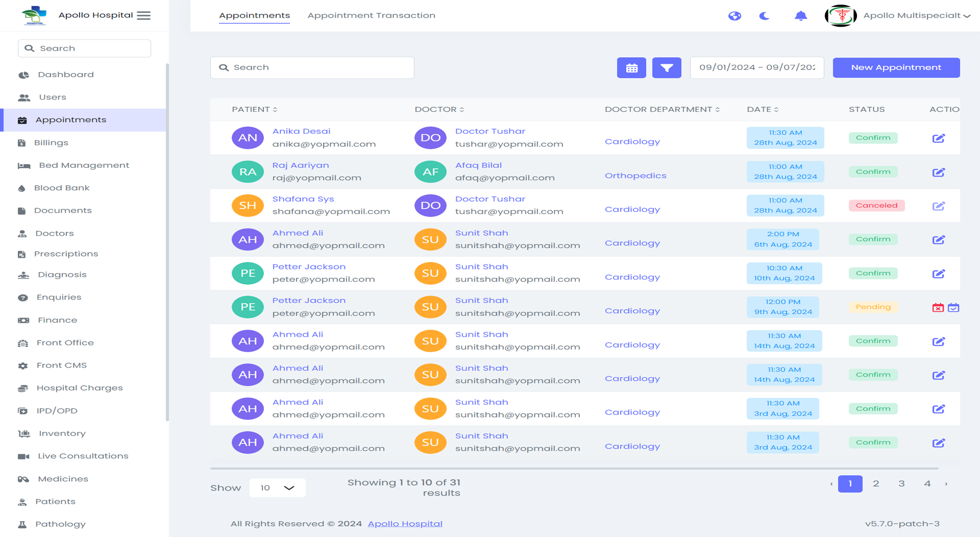Edit Anika Desai's appointment using the pencil icon

[939, 138]
